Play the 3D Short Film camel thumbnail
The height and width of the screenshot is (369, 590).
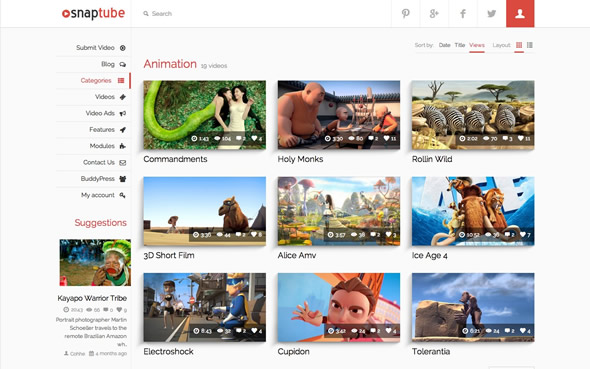point(205,211)
